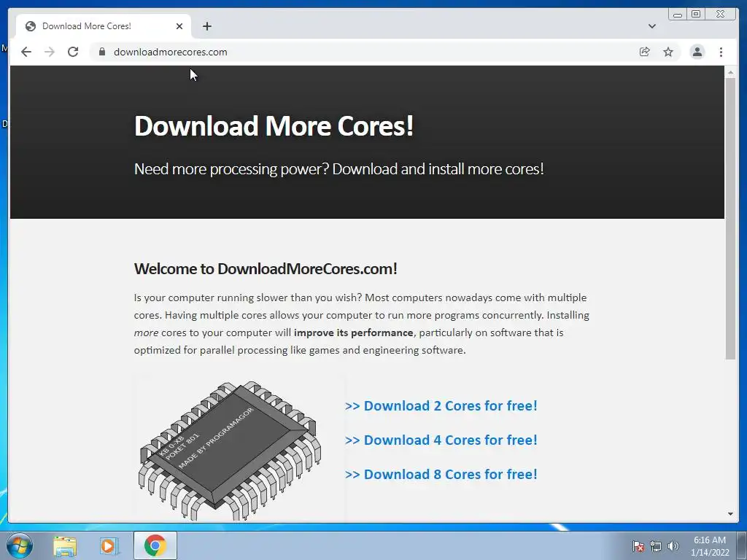The image size is (747, 560).
Task: Open the volume speaker tray icon
Action: [673, 546]
